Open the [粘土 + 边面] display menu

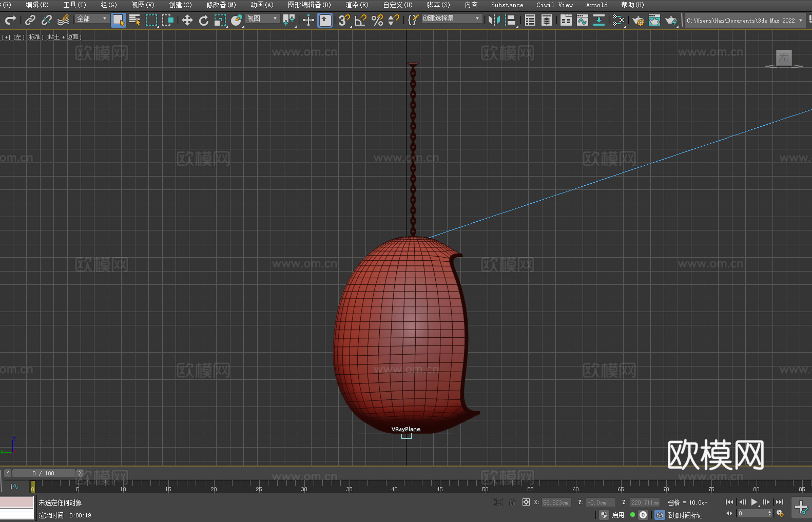[x=64, y=37]
